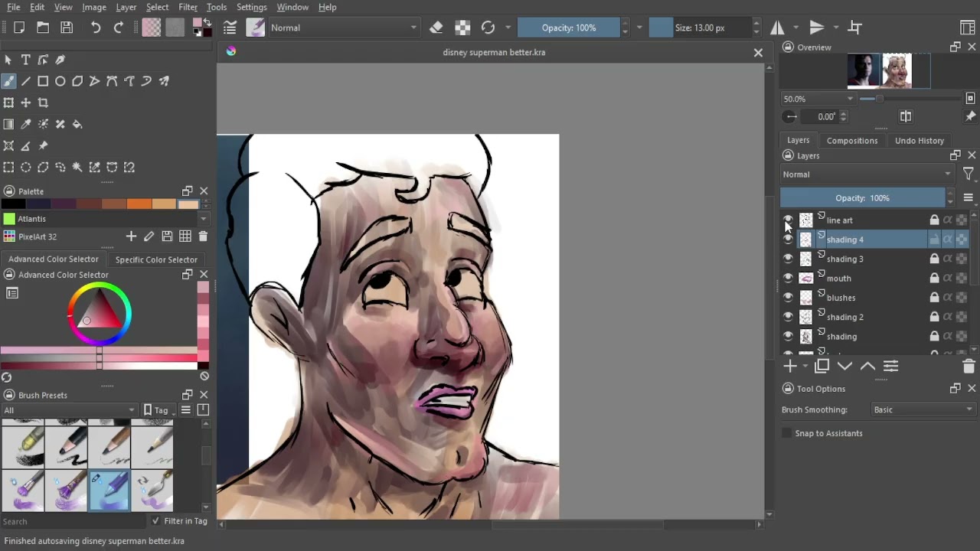Screen dimensions: 980x551
Task: Select the Ellipse shape tool
Action: pyautogui.click(x=60, y=81)
